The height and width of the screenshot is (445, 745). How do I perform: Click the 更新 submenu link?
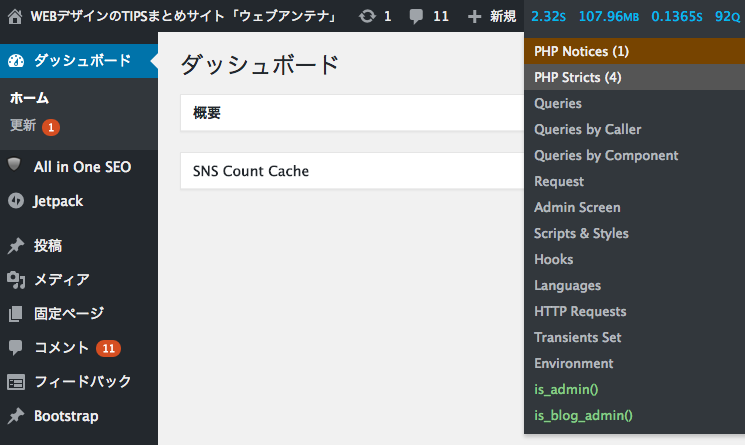(x=23, y=125)
